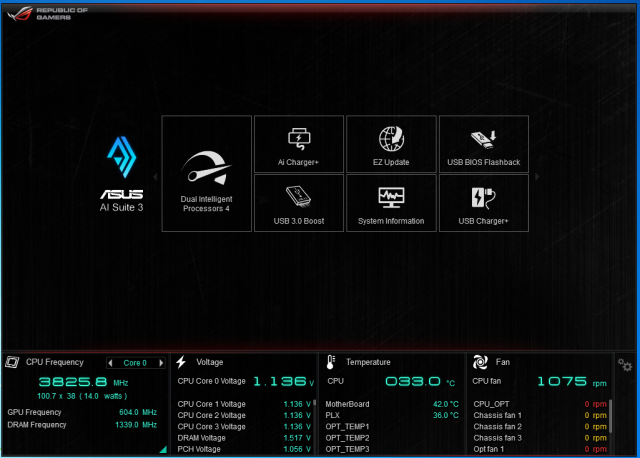Viewport: 640px width, 458px height.
Task: Select the MotherBoard temperature row
Action: tap(392, 404)
